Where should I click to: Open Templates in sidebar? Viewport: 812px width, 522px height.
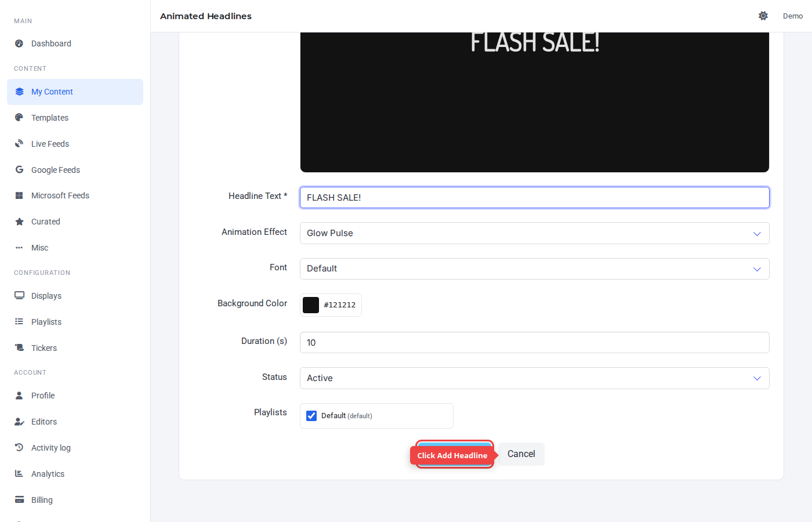click(75, 118)
